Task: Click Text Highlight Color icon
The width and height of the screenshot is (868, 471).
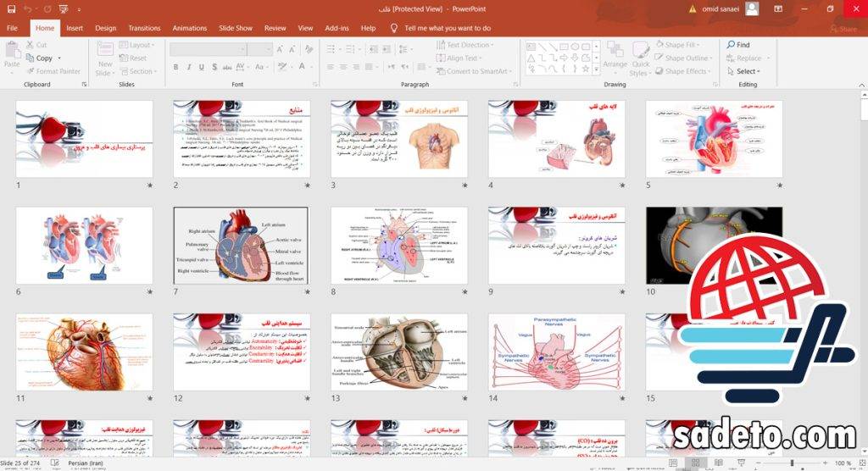Action: [x=282, y=66]
